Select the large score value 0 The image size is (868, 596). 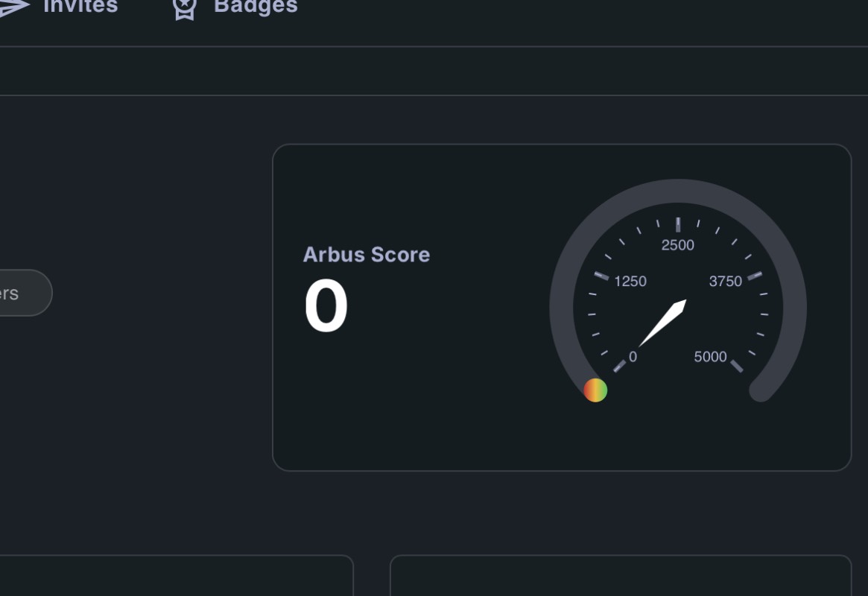[326, 307]
